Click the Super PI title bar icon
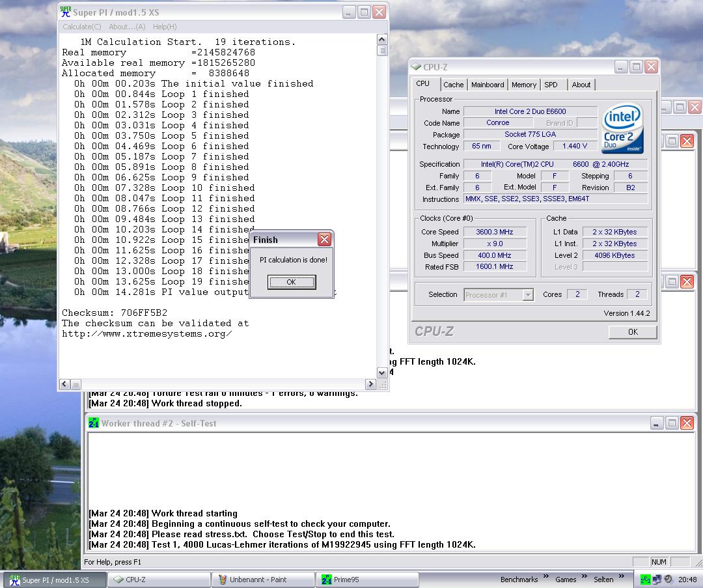Image resolution: width=703 pixels, height=588 pixels. 66,12
